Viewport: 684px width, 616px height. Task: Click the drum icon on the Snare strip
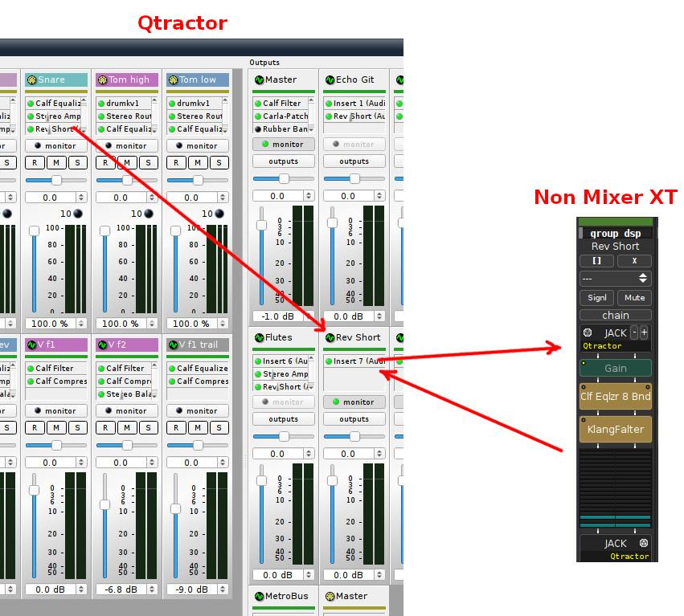(31, 80)
